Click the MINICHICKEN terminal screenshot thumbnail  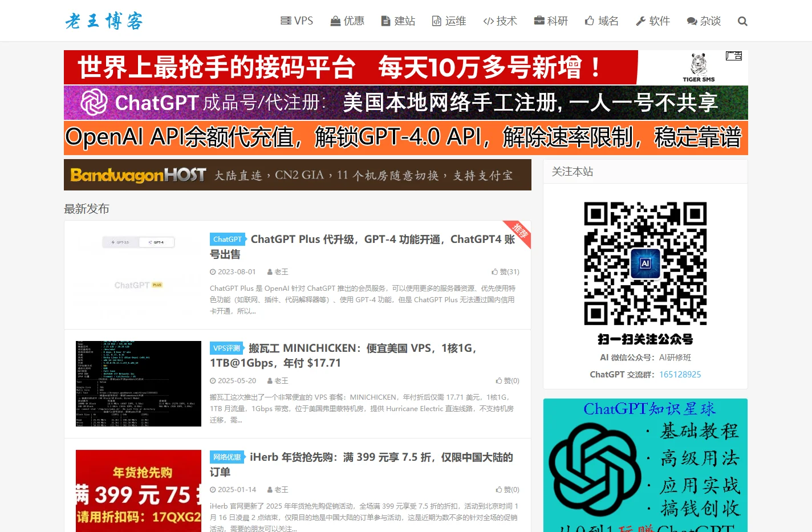[x=139, y=384]
